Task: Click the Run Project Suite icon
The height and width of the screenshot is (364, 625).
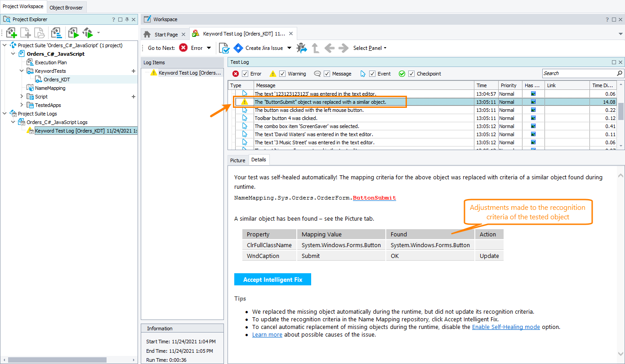Action: pos(88,32)
